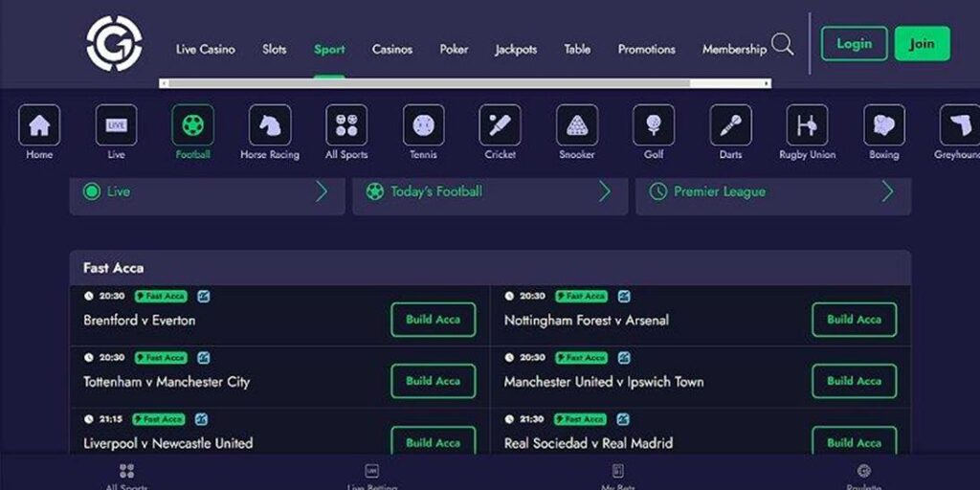Open the Cricket sport icon
Viewport: 980px width, 490px height.
click(500, 125)
